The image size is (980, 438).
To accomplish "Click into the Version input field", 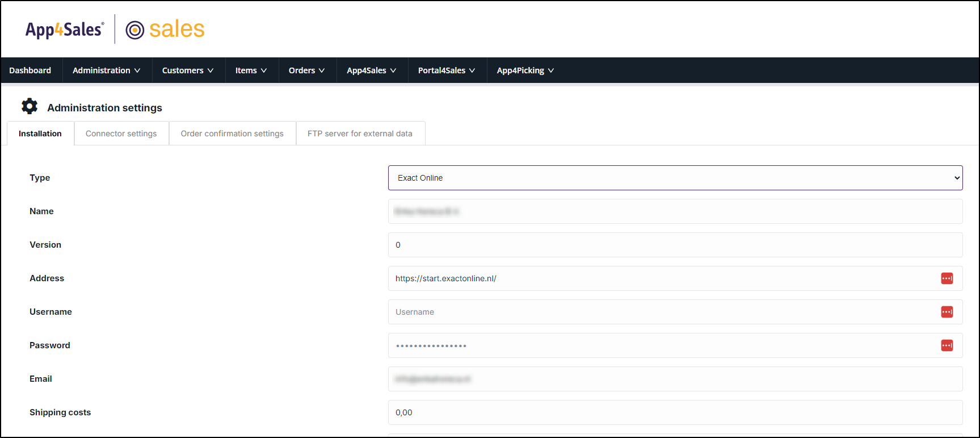I will 675,245.
